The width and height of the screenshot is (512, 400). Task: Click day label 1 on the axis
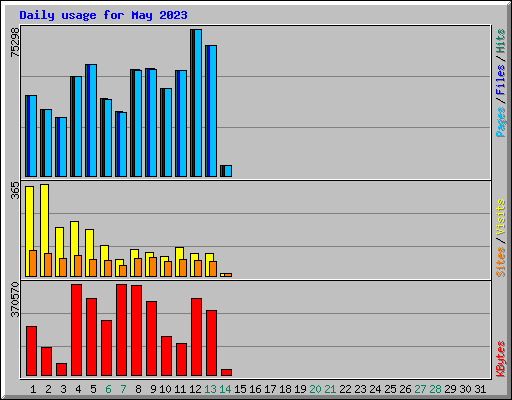point(33,389)
